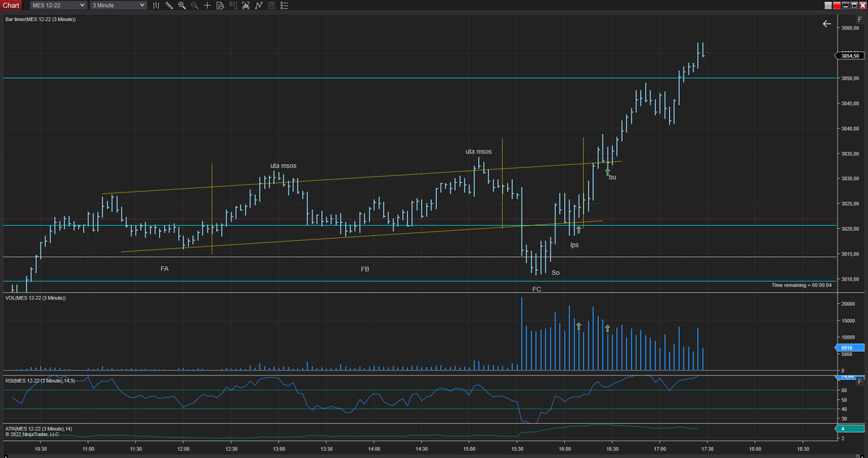This screenshot has width=868, height=458.
Task: Select the 6916 volume value marker
Action: [x=851, y=348]
